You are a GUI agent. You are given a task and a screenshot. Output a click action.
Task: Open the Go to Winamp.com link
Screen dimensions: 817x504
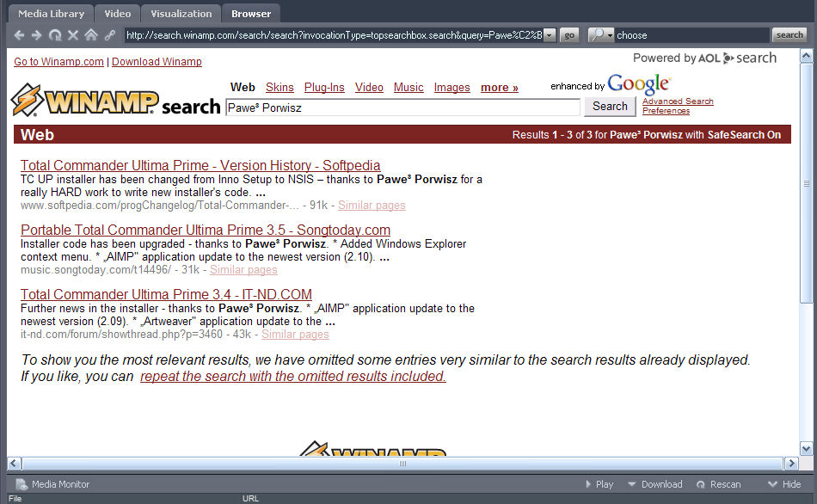58,62
